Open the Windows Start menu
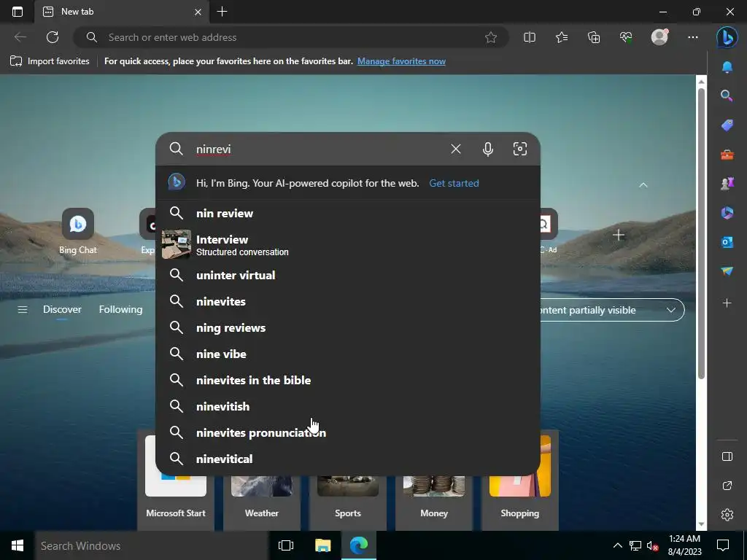The image size is (747, 560). [18, 545]
